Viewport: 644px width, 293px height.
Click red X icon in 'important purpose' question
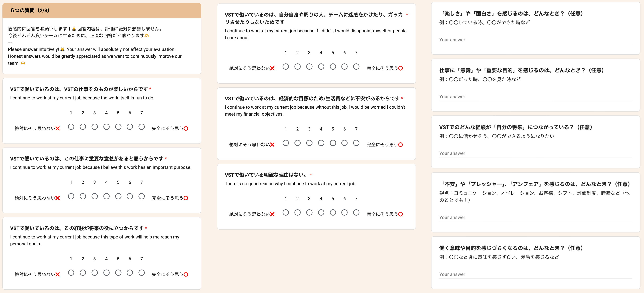(x=58, y=198)
